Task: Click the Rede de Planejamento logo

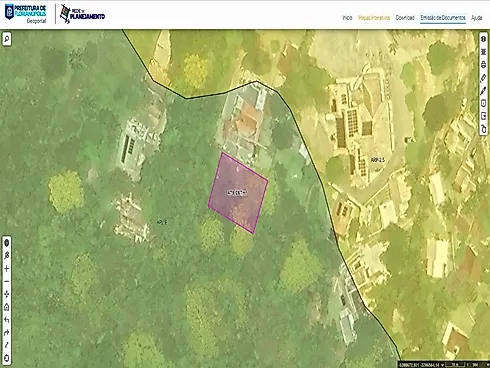Action: point(82,14)
